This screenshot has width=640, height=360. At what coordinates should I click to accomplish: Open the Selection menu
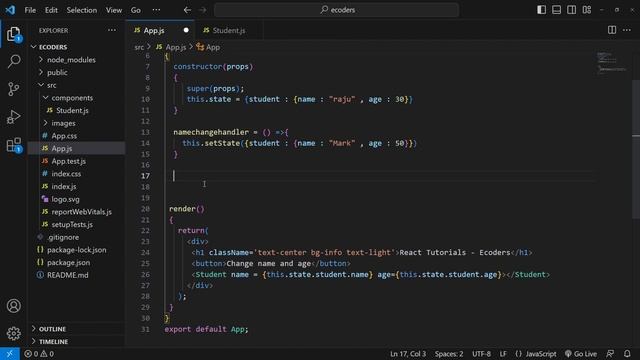(82, 10)
